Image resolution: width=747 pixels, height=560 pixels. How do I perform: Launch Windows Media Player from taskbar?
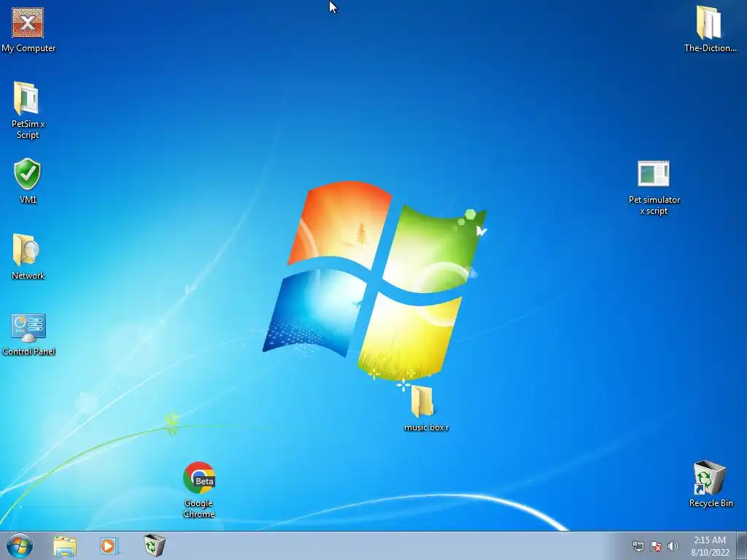[x=109, y=545]
